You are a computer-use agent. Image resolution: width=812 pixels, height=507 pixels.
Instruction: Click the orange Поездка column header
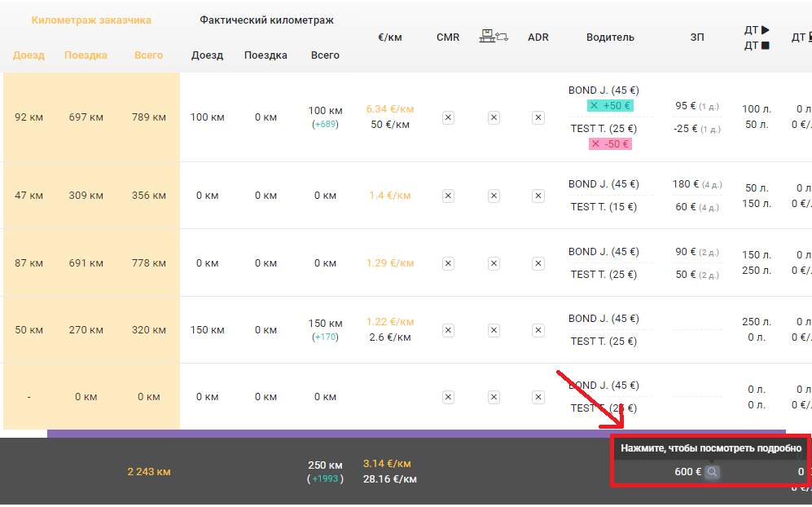pos(86,55)
